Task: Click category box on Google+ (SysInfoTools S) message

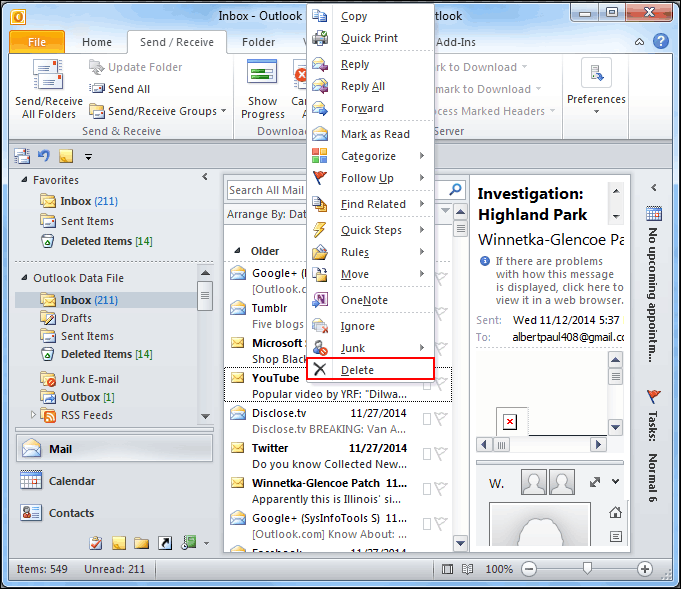Action: (x=427, y=524)
